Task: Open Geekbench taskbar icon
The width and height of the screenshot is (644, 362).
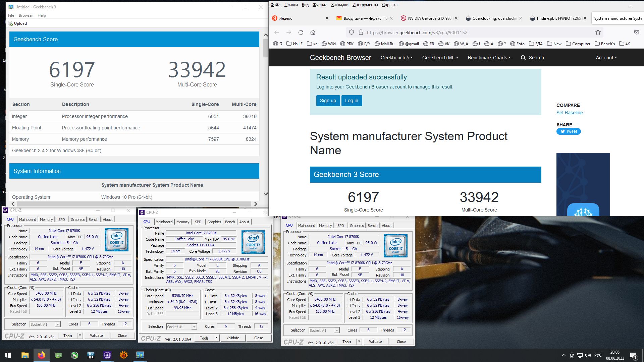Action: click(x=140, y=355)
